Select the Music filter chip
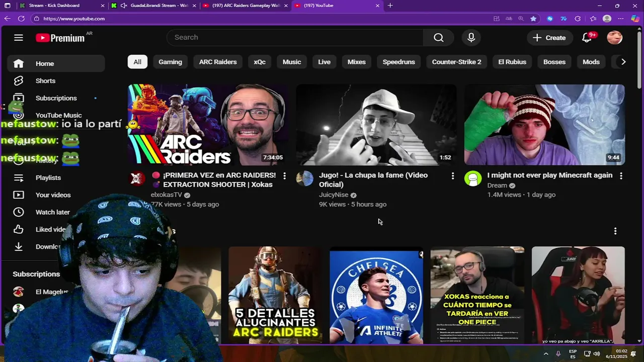The width and height of the screenshot is (644, 362). coord(292,62)
